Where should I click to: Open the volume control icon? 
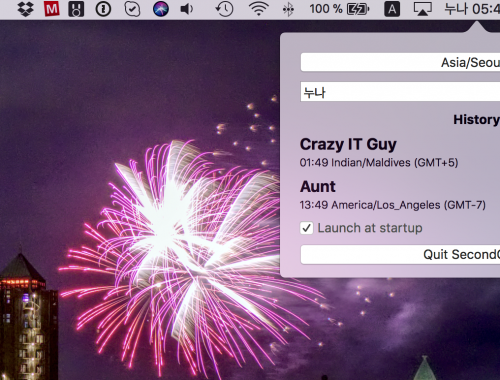187,9
